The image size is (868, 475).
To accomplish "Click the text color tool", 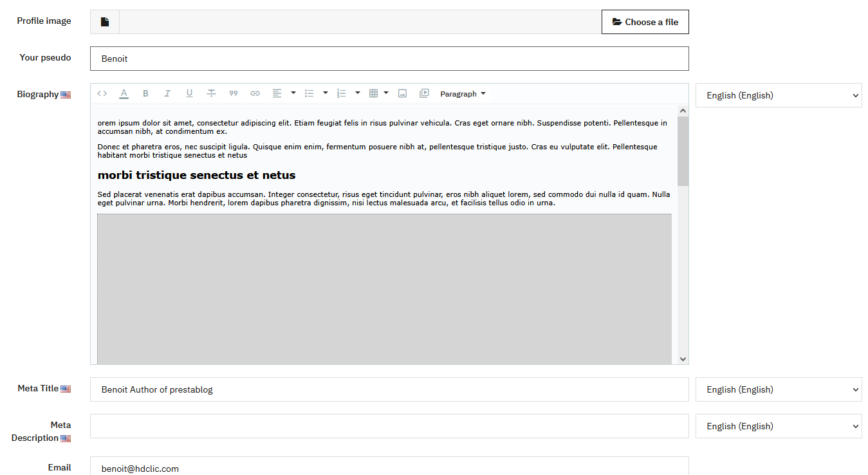I will coord(124,93).
